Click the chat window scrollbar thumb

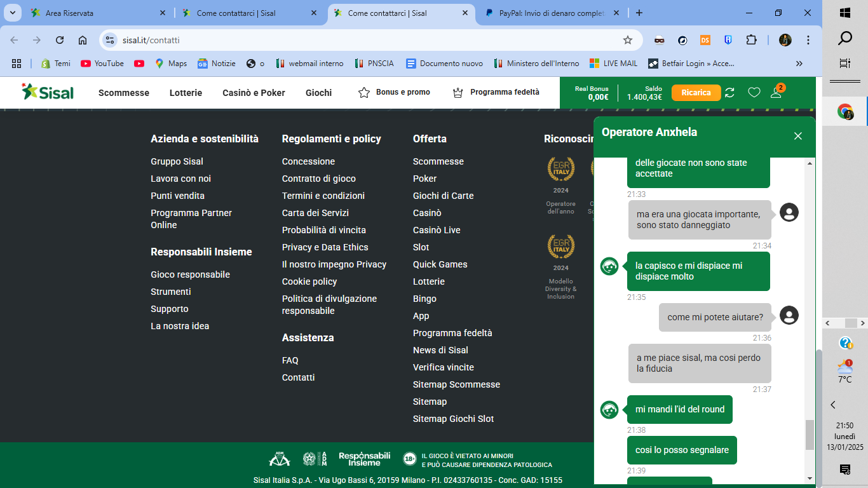click(x=810, y=435)
